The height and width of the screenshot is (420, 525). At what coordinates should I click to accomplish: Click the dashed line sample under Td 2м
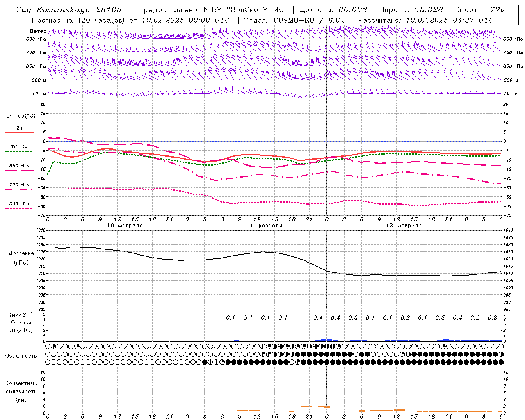[19, 151]
